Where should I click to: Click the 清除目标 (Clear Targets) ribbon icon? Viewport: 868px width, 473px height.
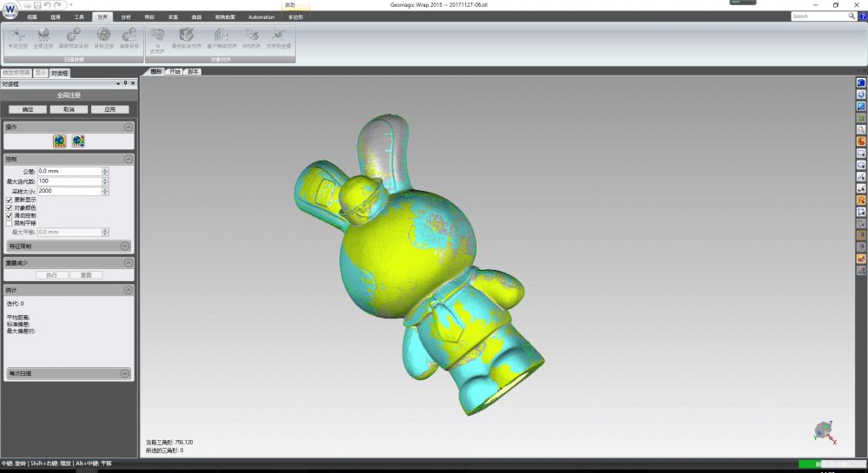129,39
